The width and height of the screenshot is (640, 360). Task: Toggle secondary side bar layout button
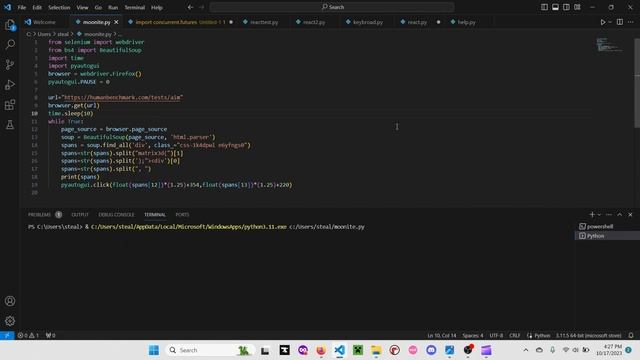[x=566, y=7]
